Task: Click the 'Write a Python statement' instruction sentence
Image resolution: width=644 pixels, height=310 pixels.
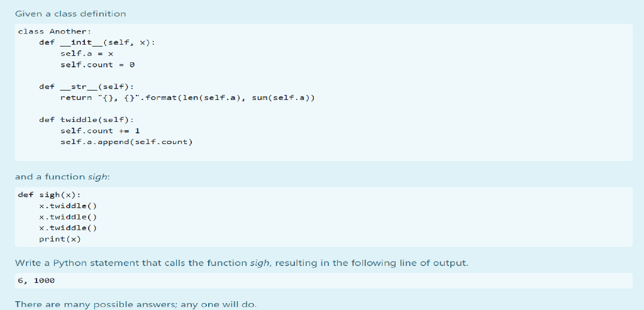Action: (x=241, y=263)
